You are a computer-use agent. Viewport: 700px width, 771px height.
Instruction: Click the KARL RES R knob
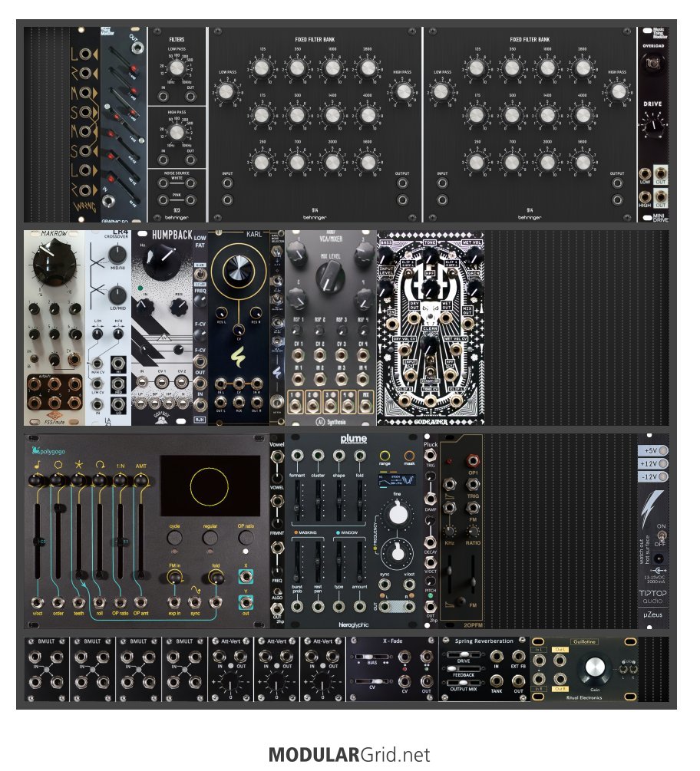[256, 313]
